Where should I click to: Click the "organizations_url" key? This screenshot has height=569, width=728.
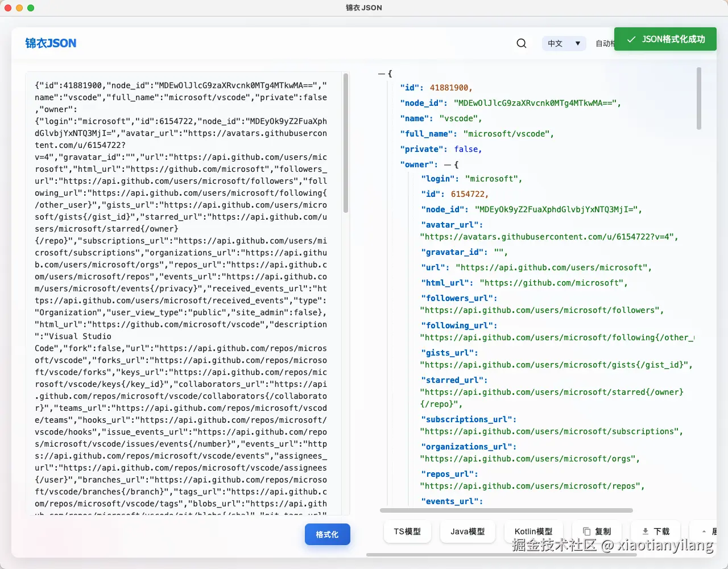pos(469,447)
